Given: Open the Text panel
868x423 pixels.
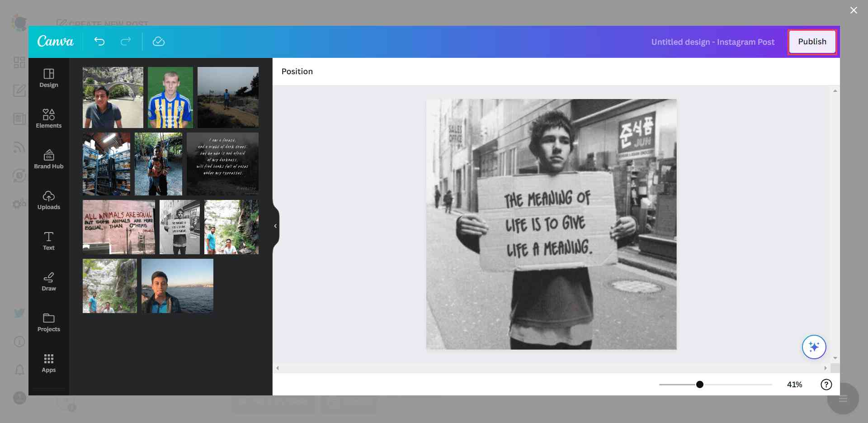Looking at the screenshot, I should coord(49,241).
